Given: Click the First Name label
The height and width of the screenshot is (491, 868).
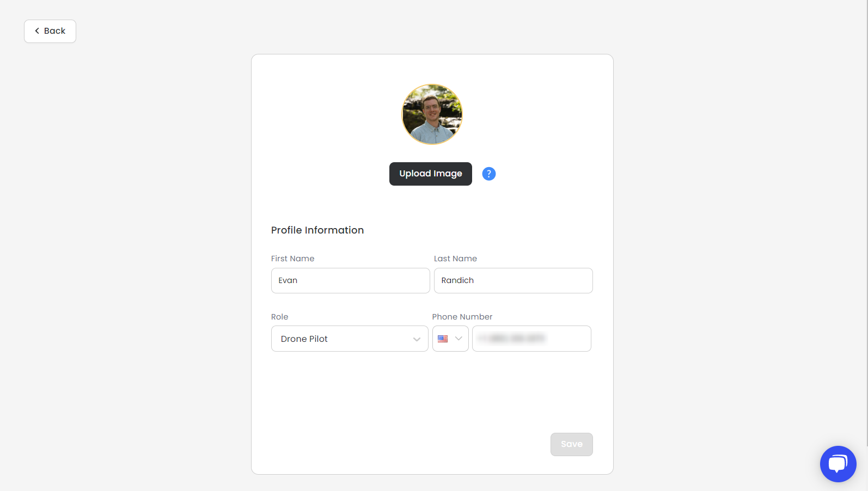Looking at the screenshot, I should [x=293, y=259].
